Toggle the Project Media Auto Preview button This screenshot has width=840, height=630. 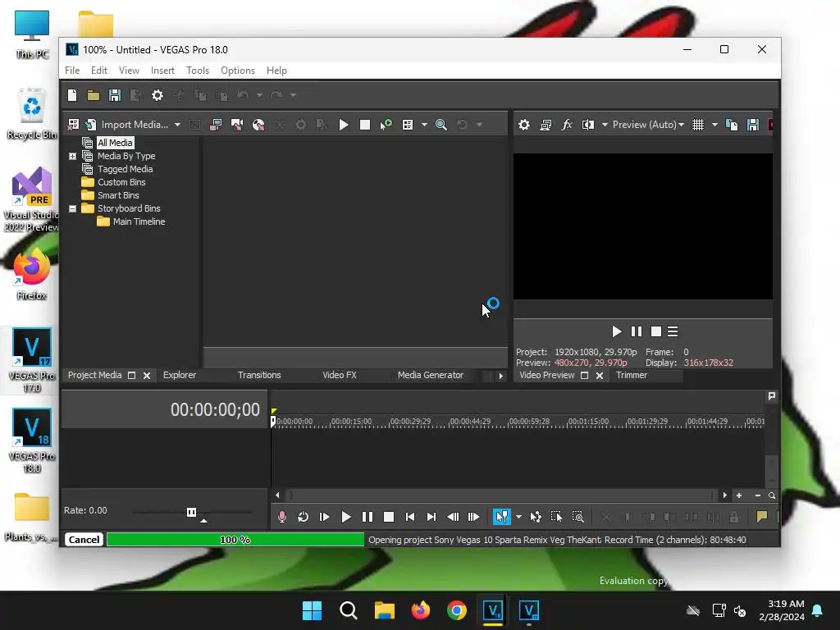[x=386, y=125]
